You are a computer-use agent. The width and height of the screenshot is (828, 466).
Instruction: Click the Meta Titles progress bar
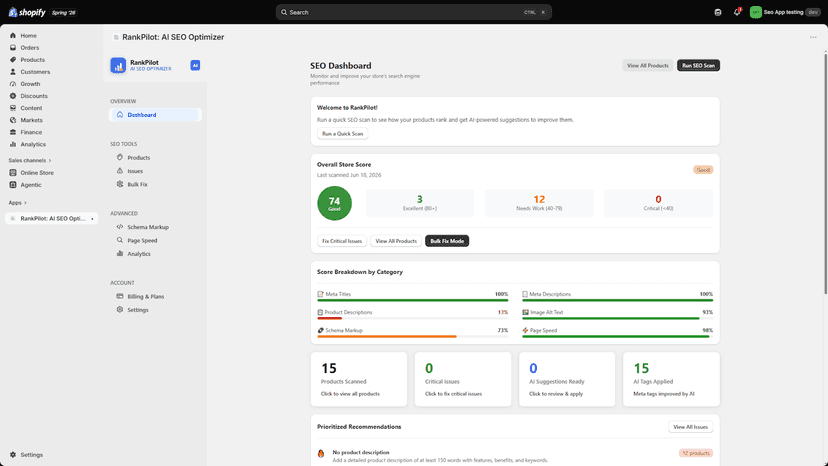point(412,300)
